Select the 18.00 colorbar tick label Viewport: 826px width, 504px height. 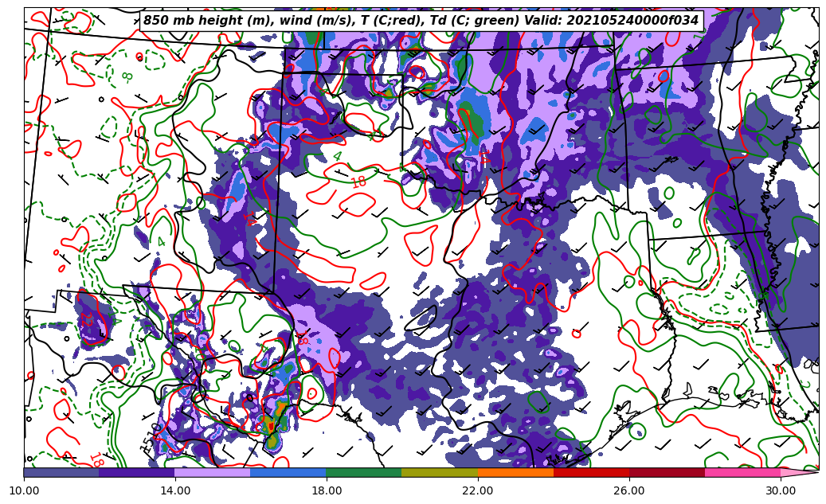(327, 490)
